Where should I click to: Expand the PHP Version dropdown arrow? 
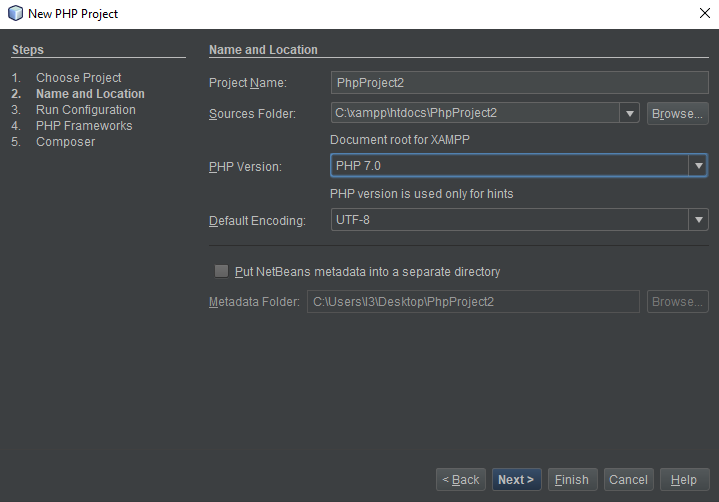[x=698, y=165]
